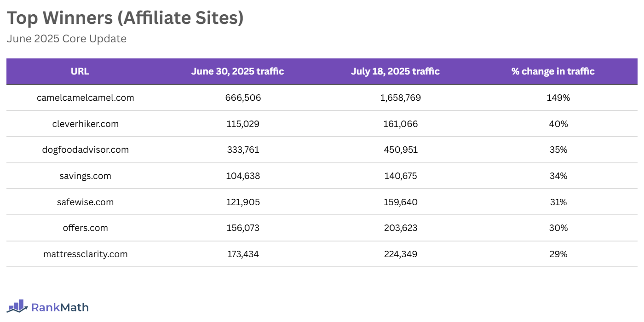Select the cleverhiker.com cell
Viewport: 644px width, 322px height.
pyautogui.click(x=86, y=124)
